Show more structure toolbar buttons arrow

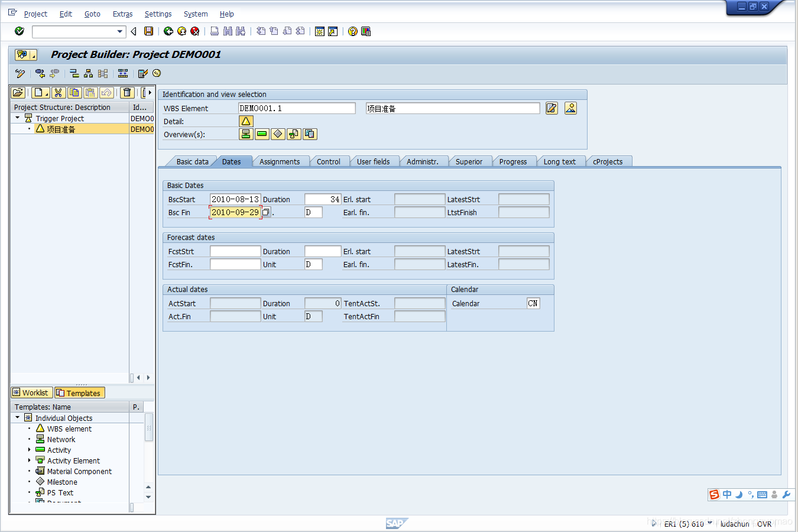point(150,92)
